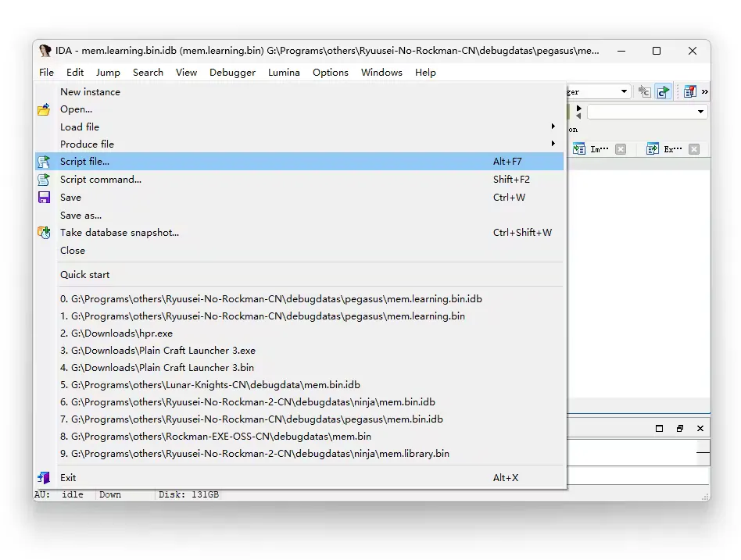The image size is (741, 560).
Task: Open the Debugger menu
Action: coord(232,73)
